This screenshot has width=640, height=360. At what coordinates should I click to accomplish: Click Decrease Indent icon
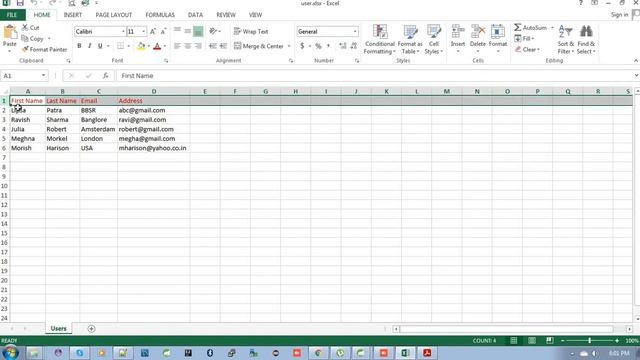(213, 46)
